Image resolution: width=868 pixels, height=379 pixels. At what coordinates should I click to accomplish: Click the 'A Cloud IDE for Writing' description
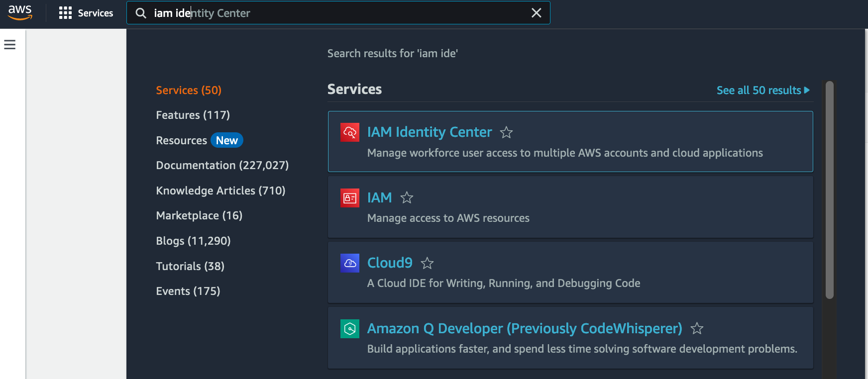click(x=504, y=283)
